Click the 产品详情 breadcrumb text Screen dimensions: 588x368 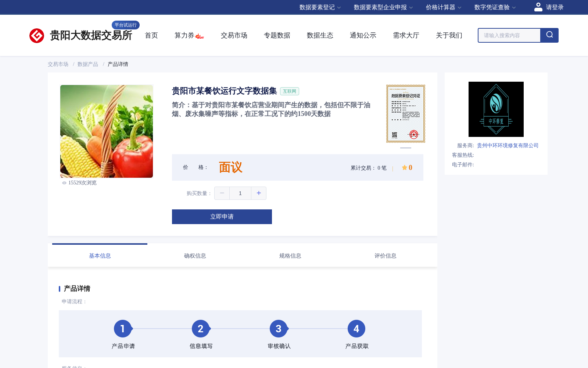(118, 64)
